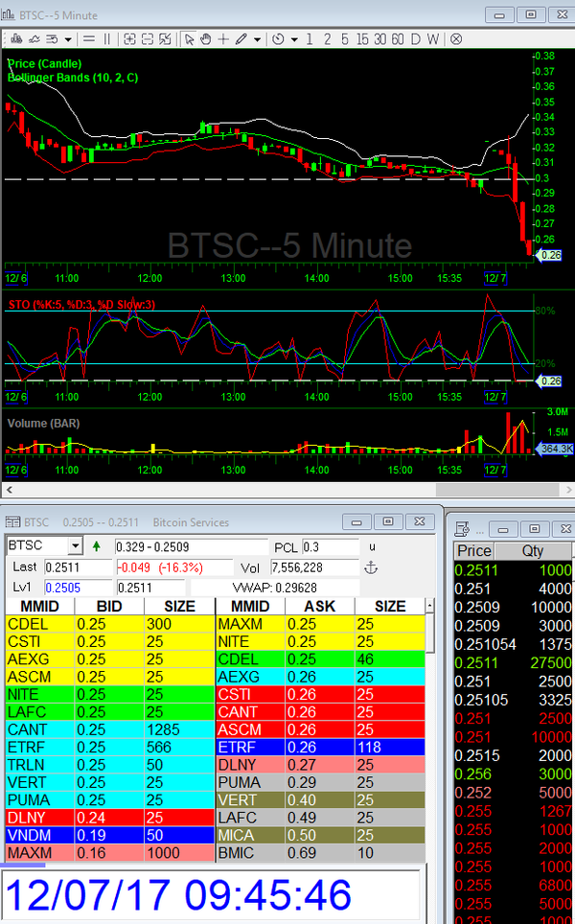
Task: Toggle horizontal lines tool in toolbar
Action: pyautogui.click(x=89, y=39)
